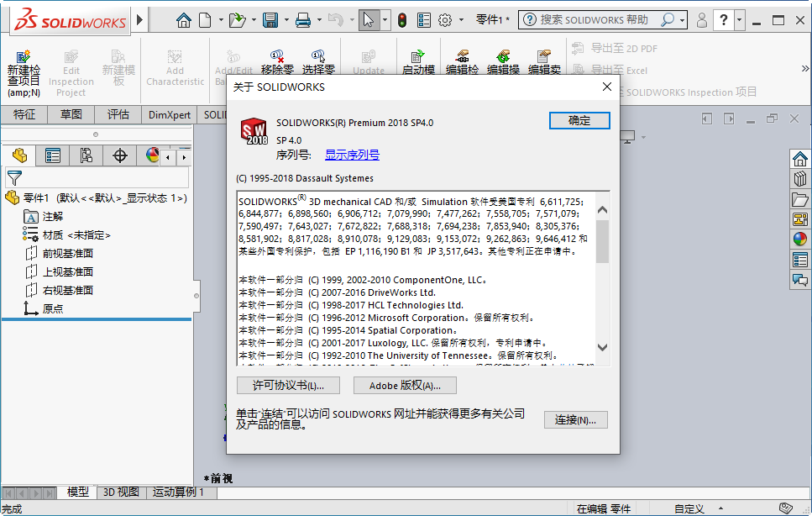The height and width of the screenshot is (516, 812).
Task: Click the Home icon in the top toolbar
Action: point(183,20)
